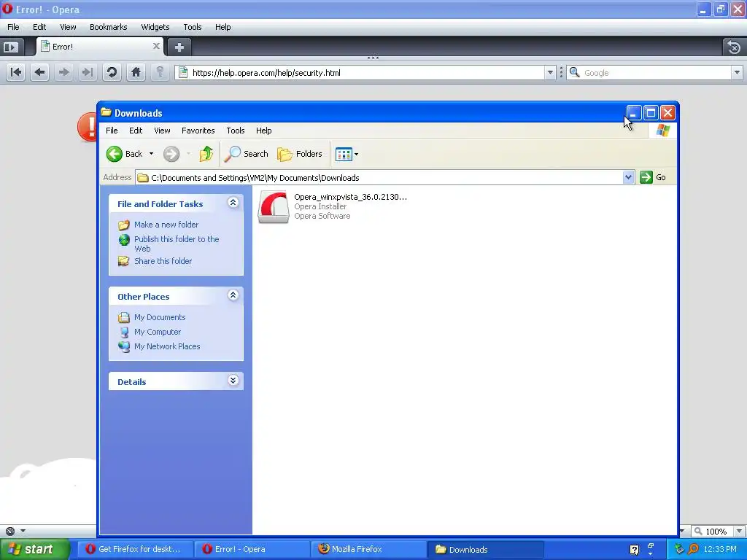Go back using Opera's back arrow
Viewport: 747px width, 560px height.
pyautogui.click(x=39, y=72)
